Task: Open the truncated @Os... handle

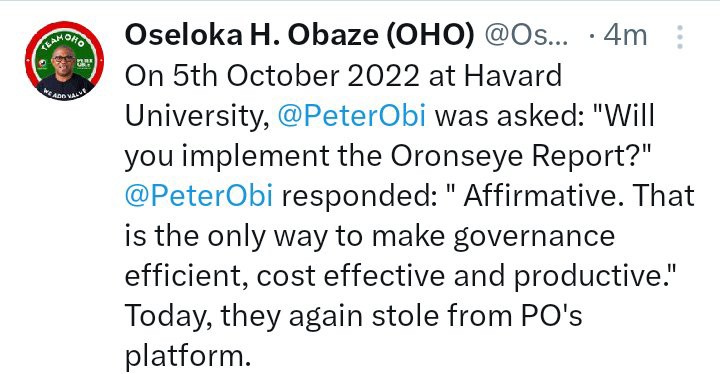Action: [526, 35]
